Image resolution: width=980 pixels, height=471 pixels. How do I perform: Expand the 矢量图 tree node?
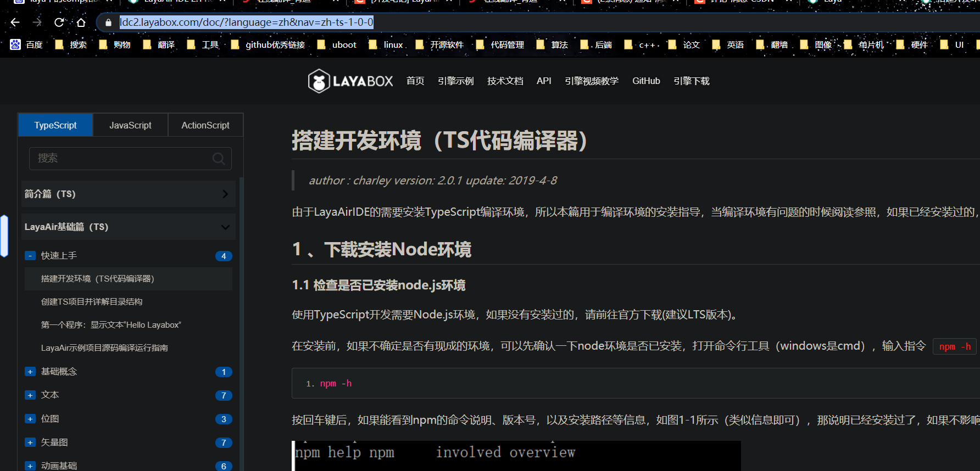click(30, 442)
